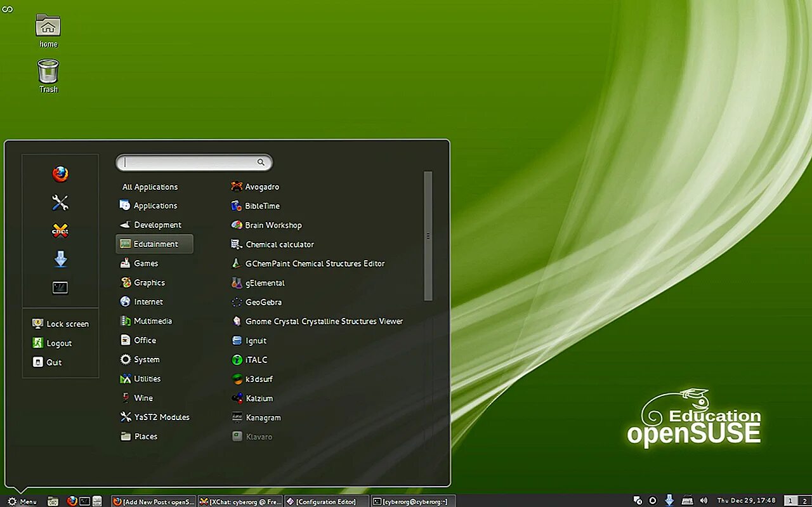This screenshot has height=507, width=812.
Task: Switch to Configuration Editor window
Action: 326,501
